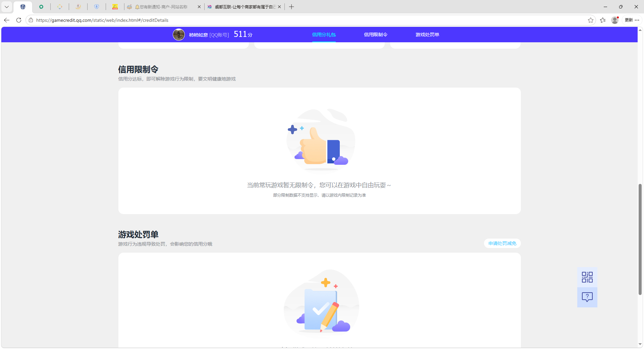The image size is (644, 349).
Task: Click the 申请处罚减免 link
Action: (x=502, y=243)
